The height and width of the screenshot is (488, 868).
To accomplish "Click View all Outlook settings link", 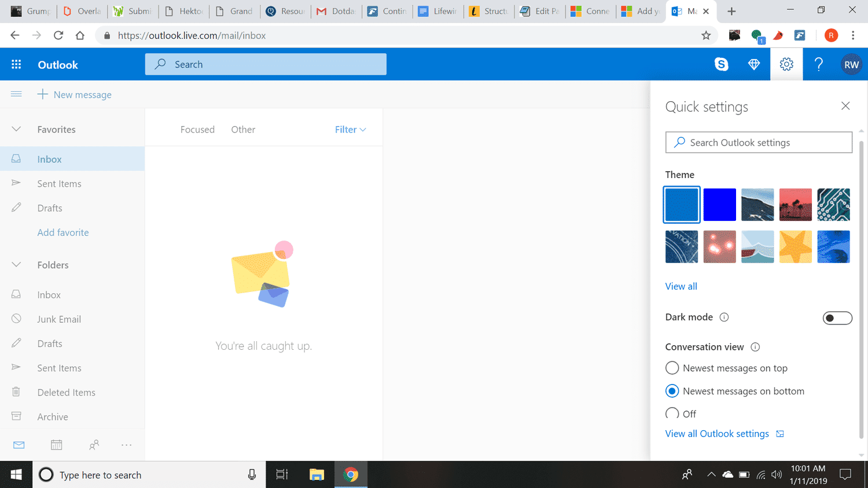I will (717, 434).
